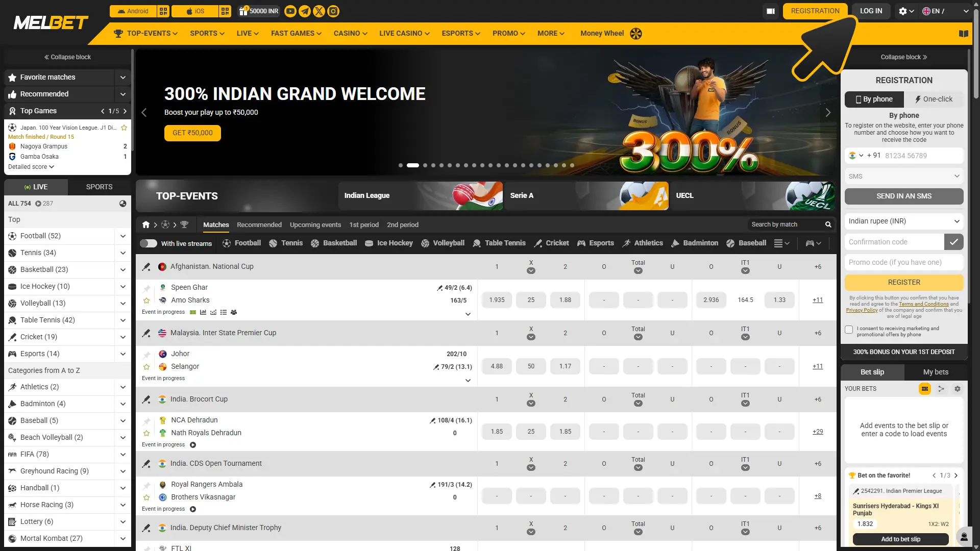This screenshot has width=980, height=551.
Task: Add Speen Ghar match to favorites star
Action: 146,300
